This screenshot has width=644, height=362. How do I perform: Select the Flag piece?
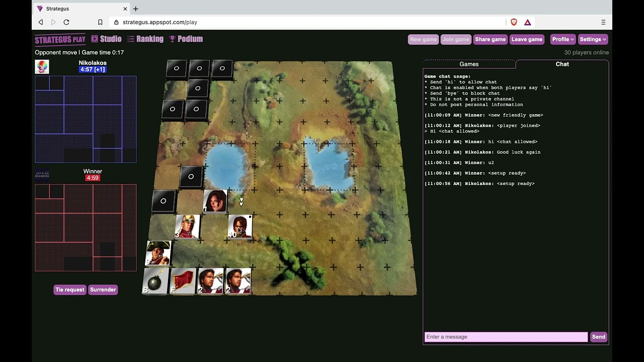183,281
